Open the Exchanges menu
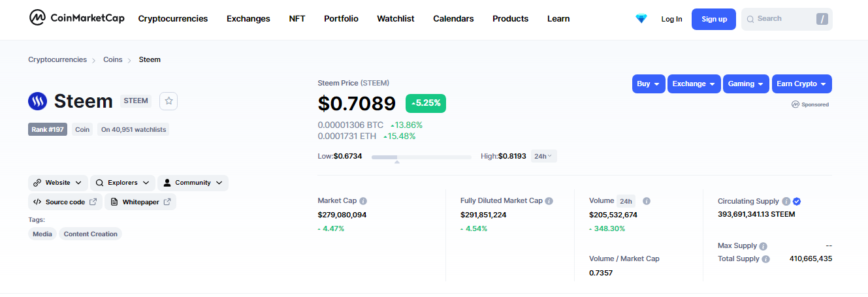Image resolution: width=868 pixels, height=297 pixels. (248, 18)
